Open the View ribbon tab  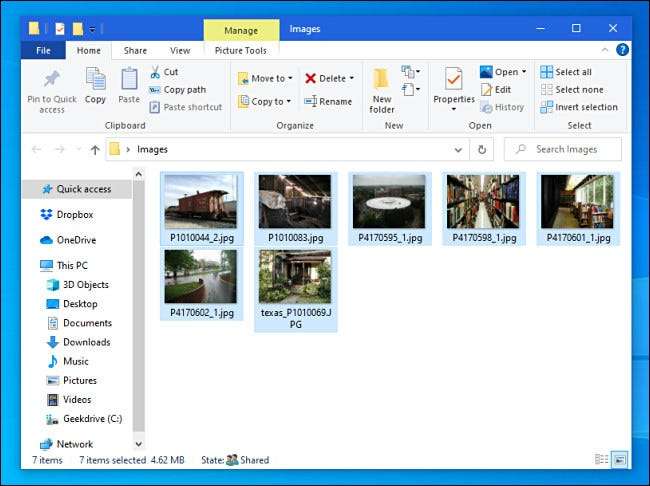[x=180, y=50]
